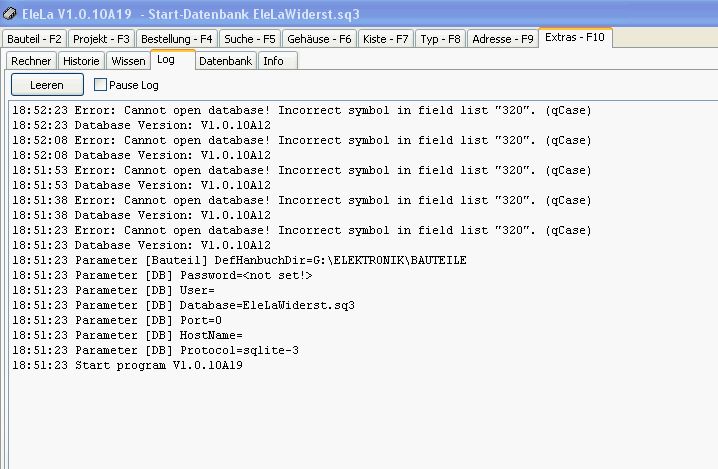This screenshot has width=718, height=469.
Task: Select the Log sub-tab
Action: [166, 60]
